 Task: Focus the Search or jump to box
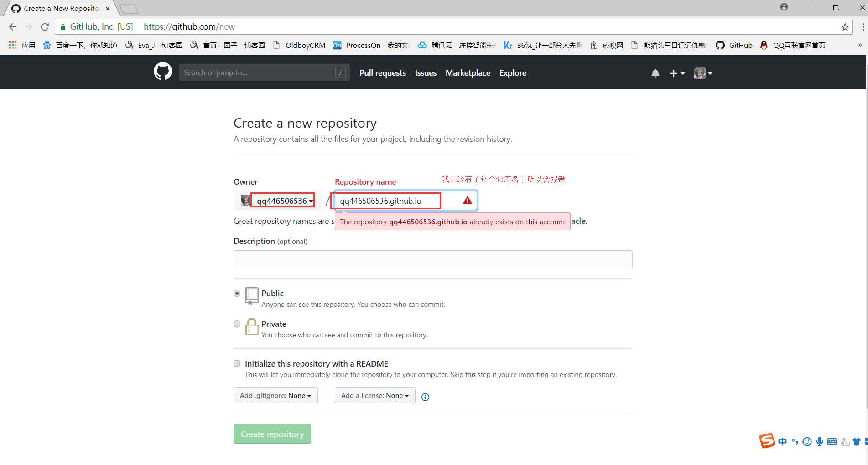click(265, 72)
